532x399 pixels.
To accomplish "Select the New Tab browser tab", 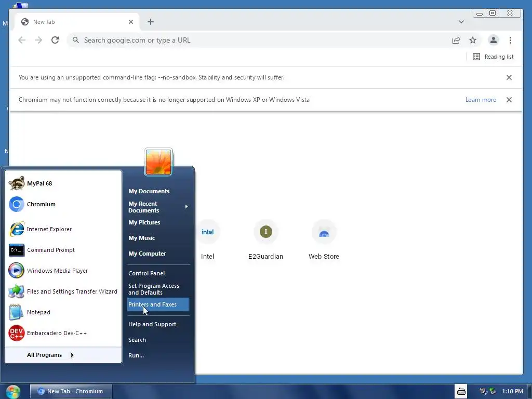I will coord(76,22).
